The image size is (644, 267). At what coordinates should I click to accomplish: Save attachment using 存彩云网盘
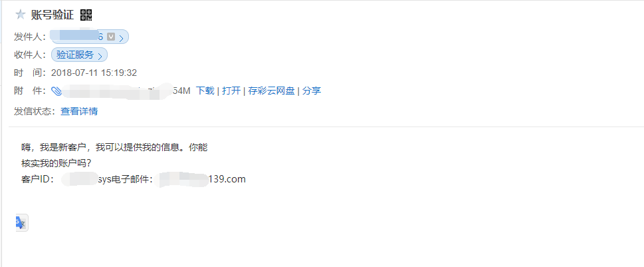271,91
